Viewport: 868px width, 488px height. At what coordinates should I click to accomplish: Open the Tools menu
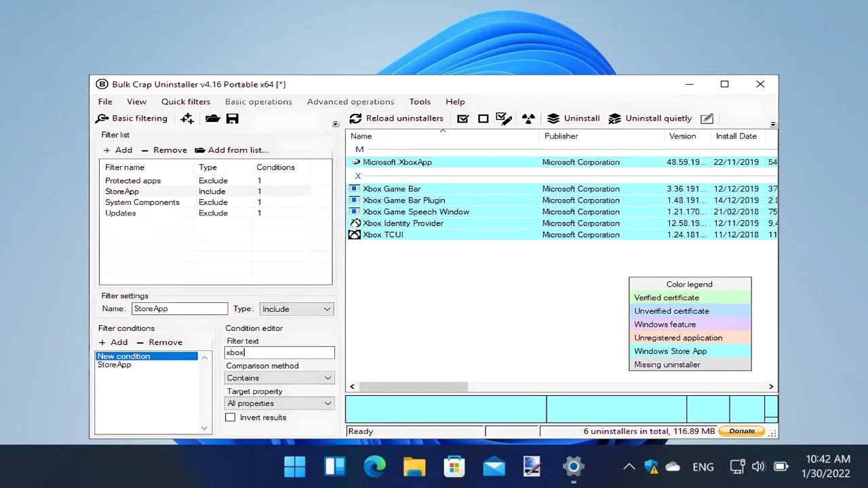pyautogui.click(x=420, y=102)
